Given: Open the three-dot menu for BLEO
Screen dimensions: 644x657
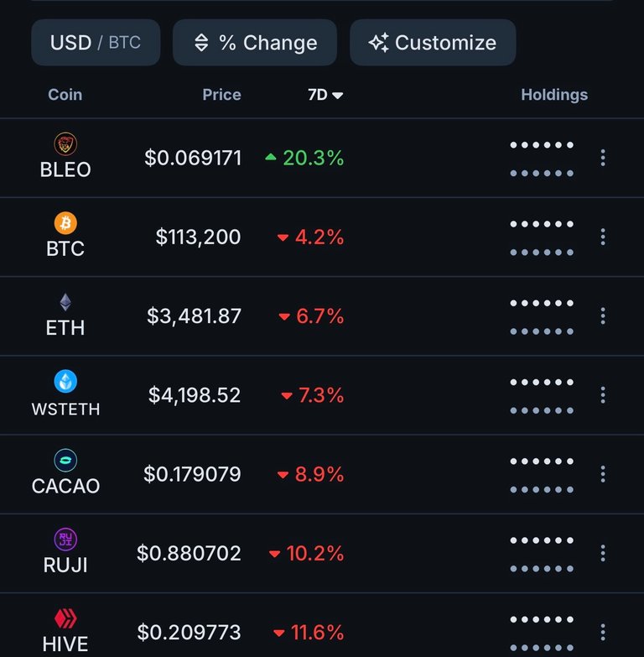Looking at the screenshot, I should tap(603, 158).
